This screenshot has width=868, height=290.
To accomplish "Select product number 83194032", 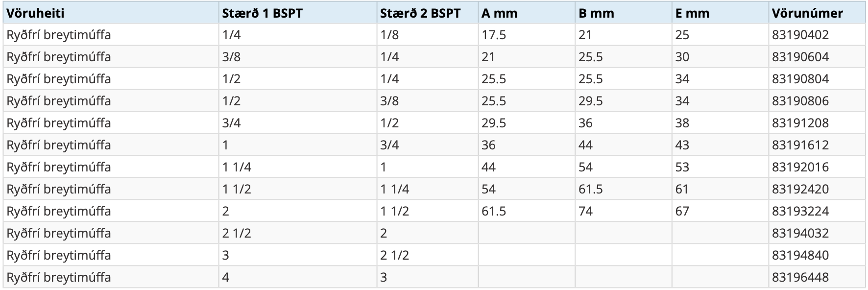I will coord(800,234).
